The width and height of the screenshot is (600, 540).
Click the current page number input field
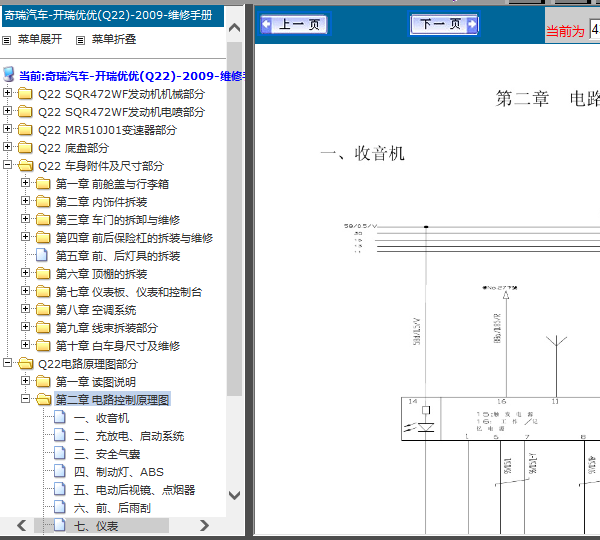tap(595, 29)
